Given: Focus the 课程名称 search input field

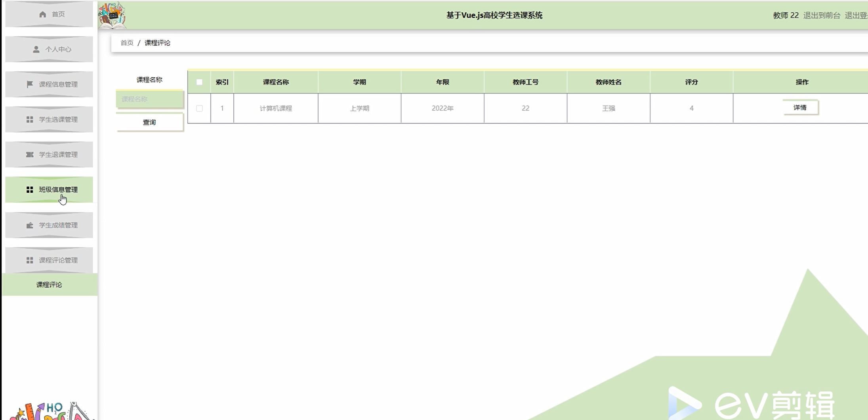Looking at the screenshot, I should tap(149, 99).
